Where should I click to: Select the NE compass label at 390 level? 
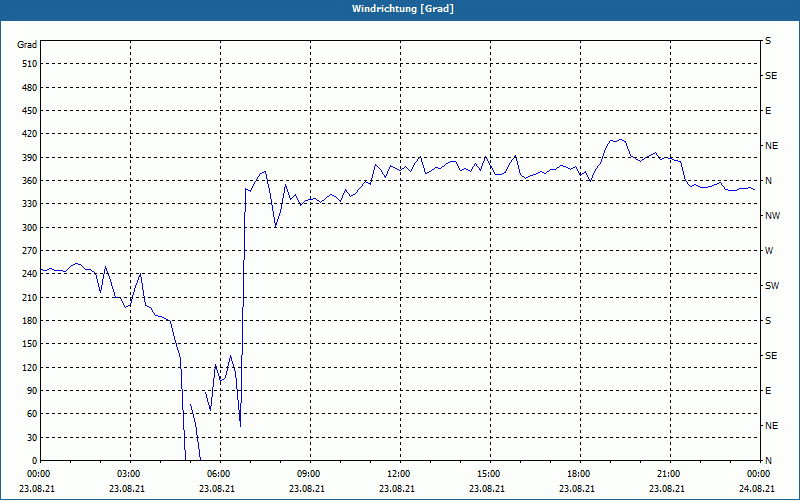click(771, 146)
